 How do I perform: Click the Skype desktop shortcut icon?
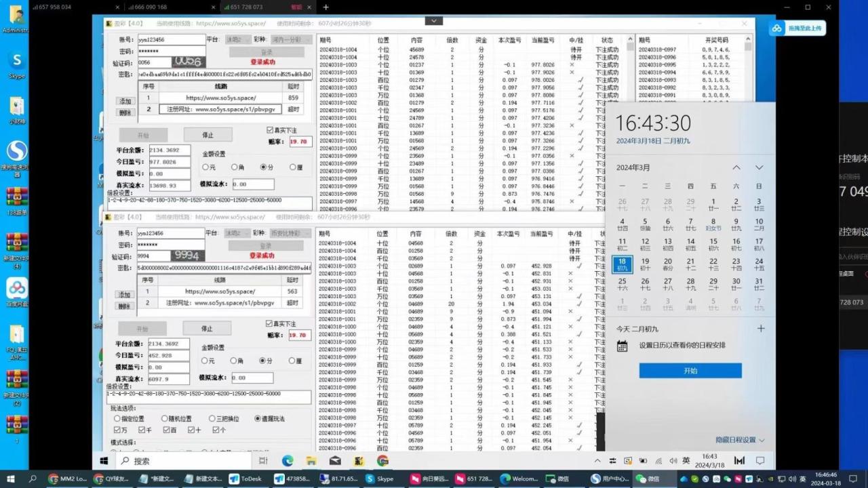(x=17, y=61)
